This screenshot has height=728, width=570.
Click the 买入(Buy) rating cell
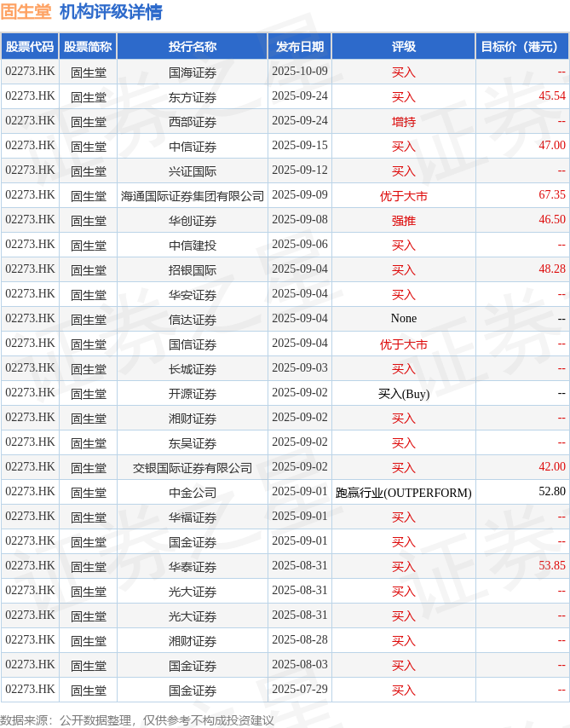click(x=404, y=394)
